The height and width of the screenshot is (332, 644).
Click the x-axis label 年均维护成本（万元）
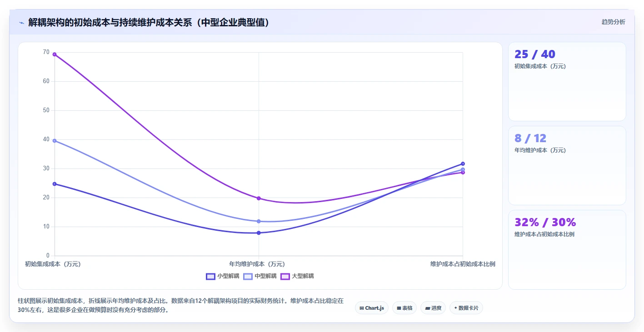click(257, 264)
